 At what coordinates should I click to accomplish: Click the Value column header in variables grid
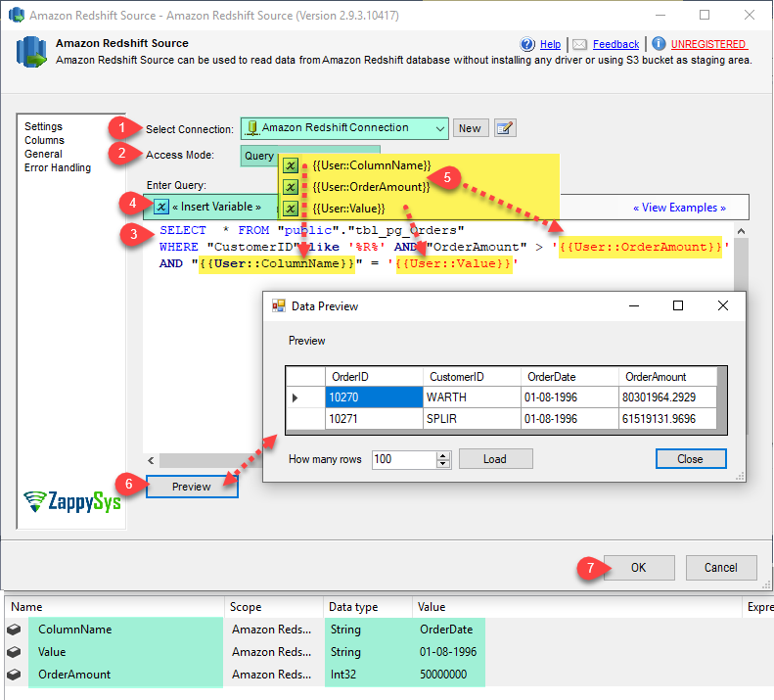(x=576, y=607)
